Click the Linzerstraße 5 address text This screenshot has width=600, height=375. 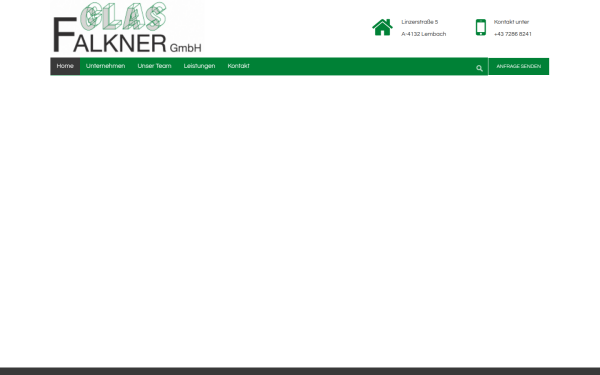coord(420,22)
